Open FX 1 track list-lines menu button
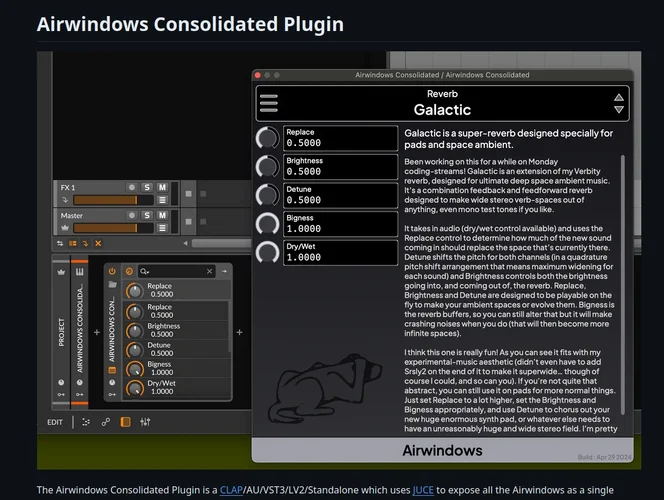Image resolution: width=664 pixels, height=500 pixels. 162,200
